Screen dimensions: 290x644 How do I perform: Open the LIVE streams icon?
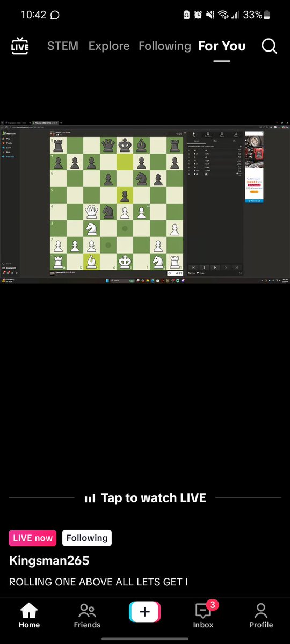(x=20, y=46)
